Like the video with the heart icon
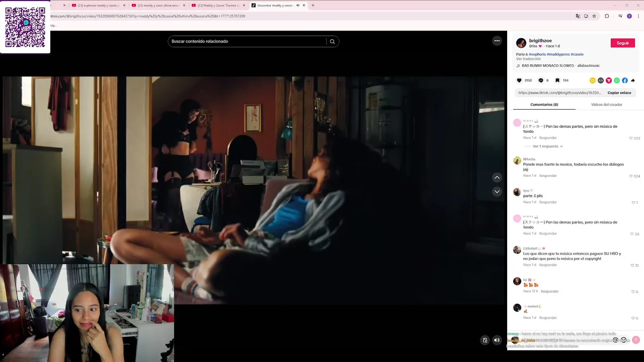Viewport: 644px width, 362px height. tap(519, 80)
